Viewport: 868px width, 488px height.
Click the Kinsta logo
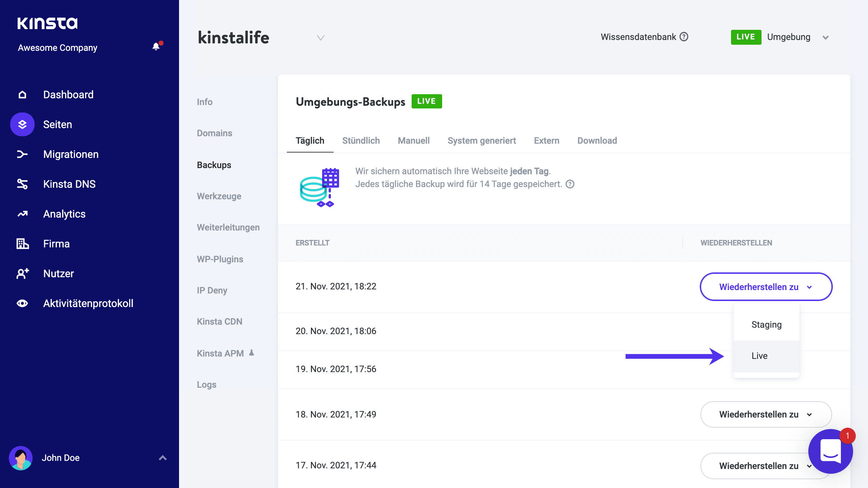click(47, 23)
